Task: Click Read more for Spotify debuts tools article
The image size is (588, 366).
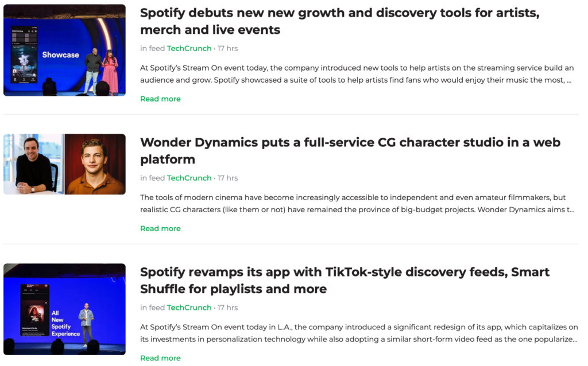Action: point(160,99)
